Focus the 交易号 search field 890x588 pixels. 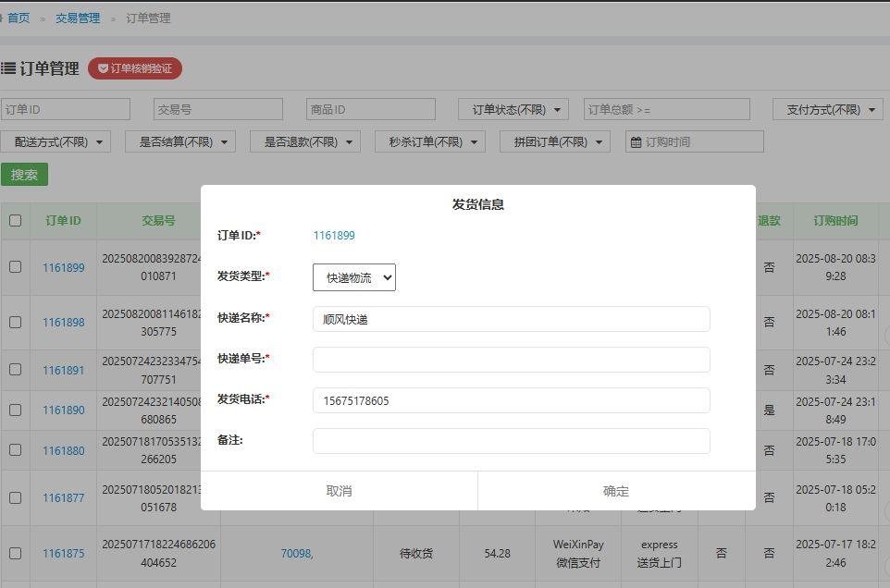pos(218,109)
